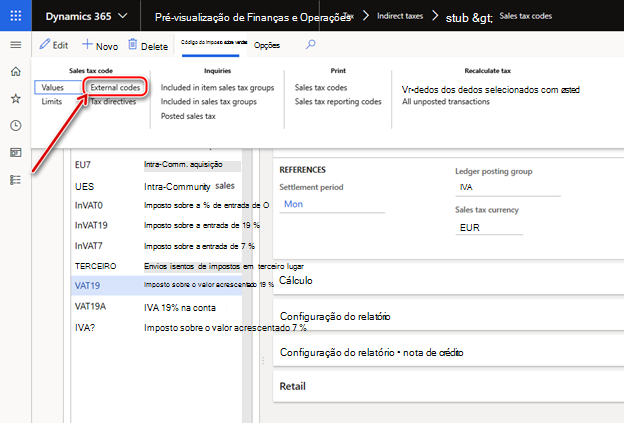Select the InVAT19 tax code row
Screen dimensions: 624x423
coord(157,225)
